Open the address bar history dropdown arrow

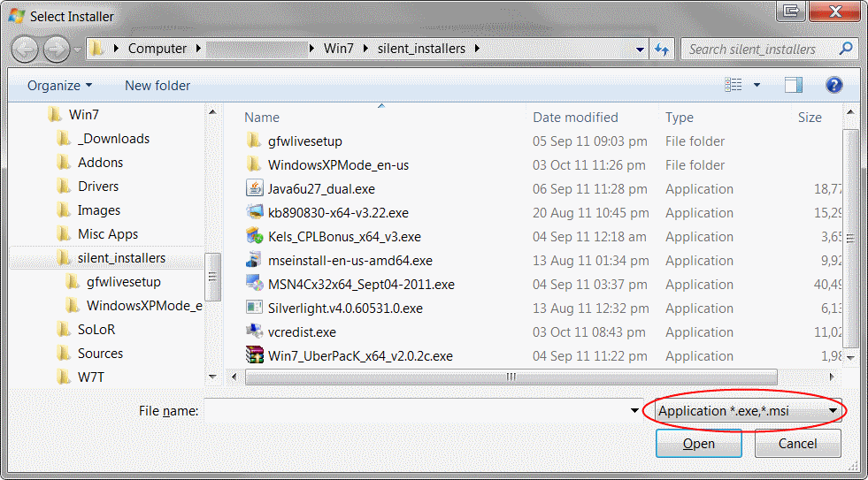pyautogui.click(x=641, y=50)
